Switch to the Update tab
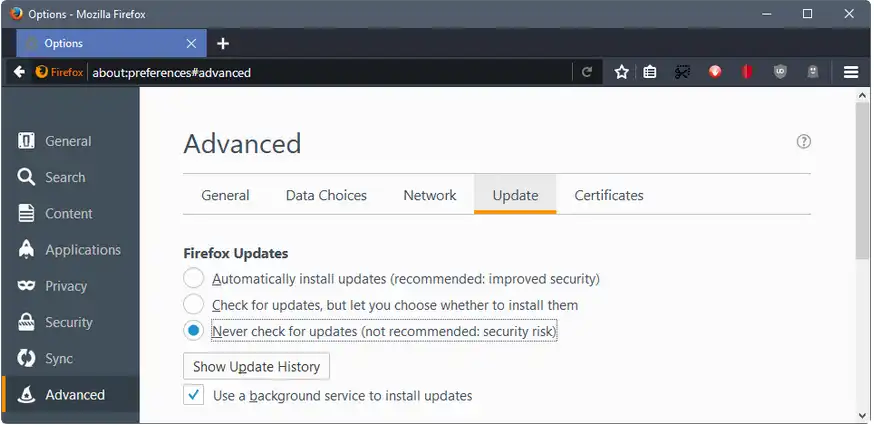 click(515, 195)
